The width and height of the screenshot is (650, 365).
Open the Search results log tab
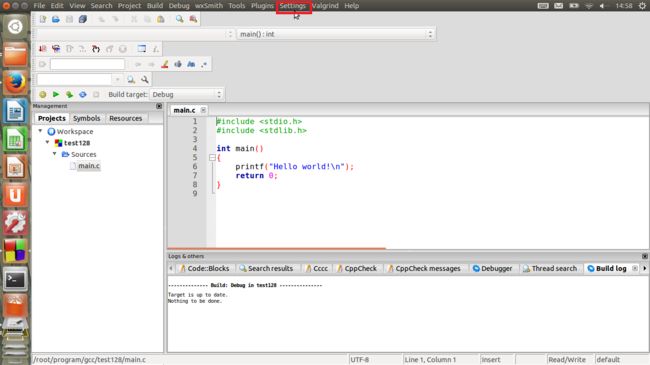(266, 268)
